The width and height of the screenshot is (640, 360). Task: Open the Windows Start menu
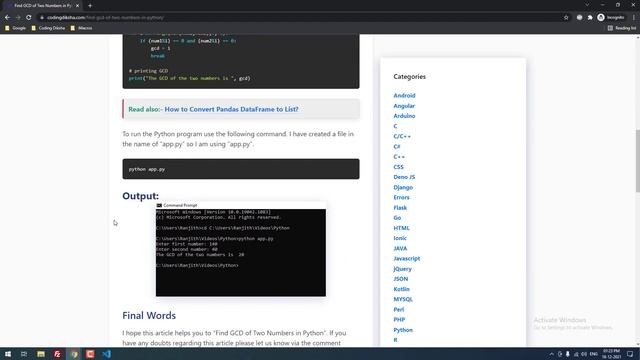click(x=8, y=354)
